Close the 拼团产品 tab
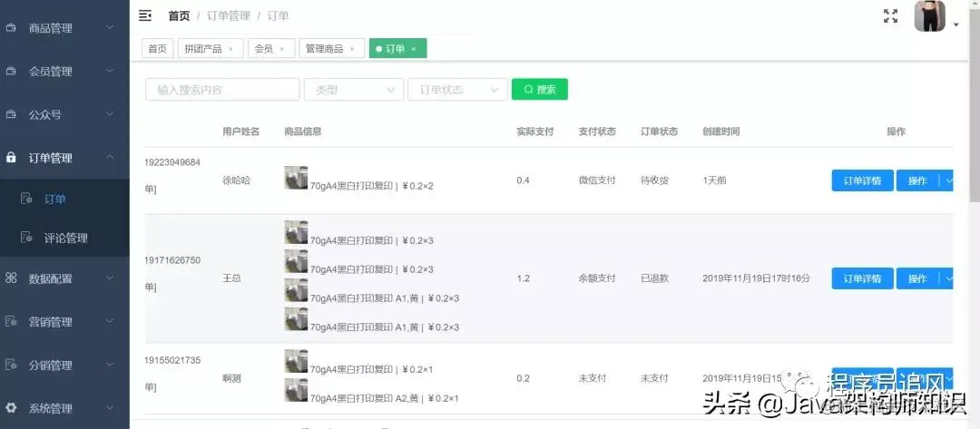The height and width of the screenshot is (429, 980). pyautogui.click(x=230, y=49)
